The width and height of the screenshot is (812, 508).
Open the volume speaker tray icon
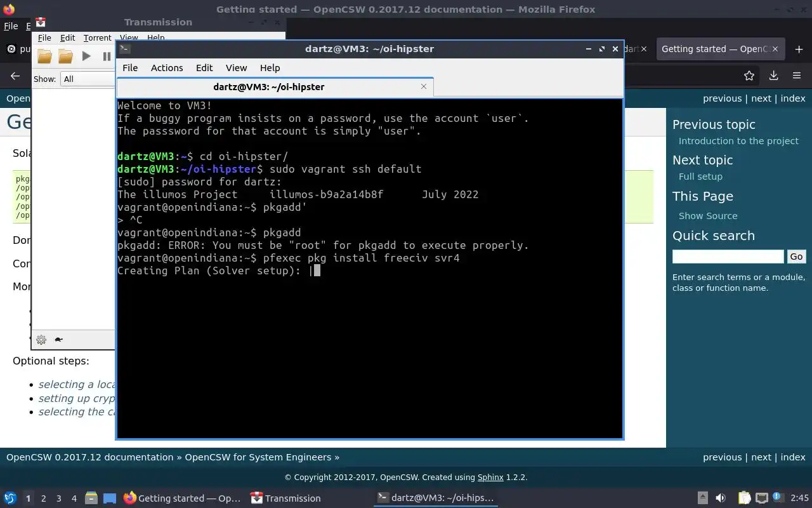click(721, 498)
